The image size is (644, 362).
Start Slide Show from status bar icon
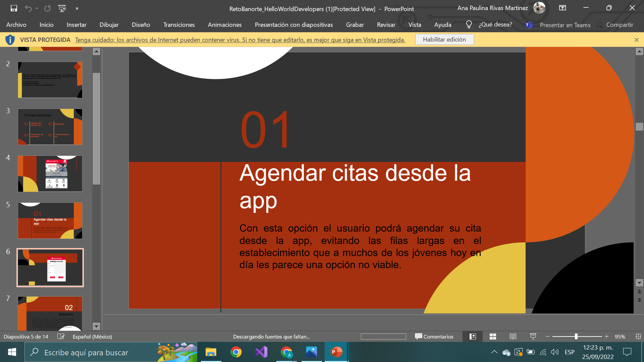coord(533,337)
